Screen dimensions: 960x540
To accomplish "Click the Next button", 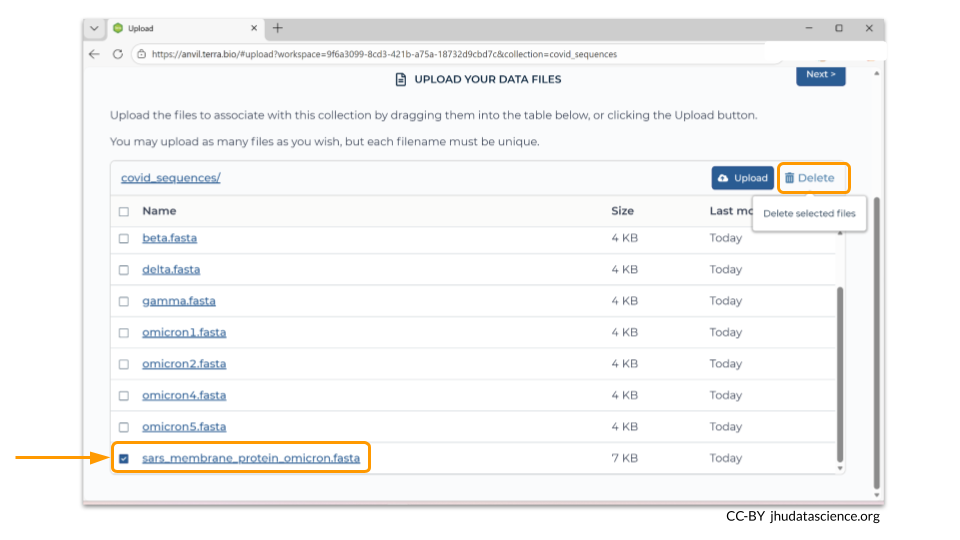I will click(820, 75).
